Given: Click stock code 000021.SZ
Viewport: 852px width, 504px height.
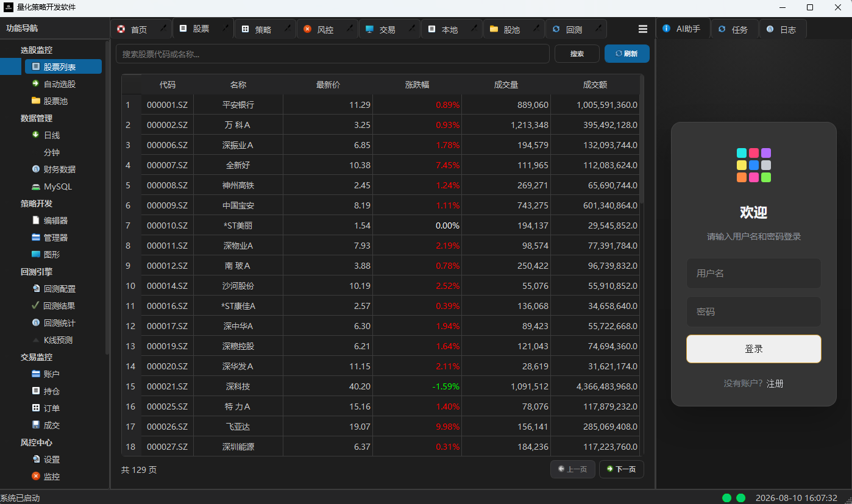Looking at the screenshot, I should click(x=167, y=386).
